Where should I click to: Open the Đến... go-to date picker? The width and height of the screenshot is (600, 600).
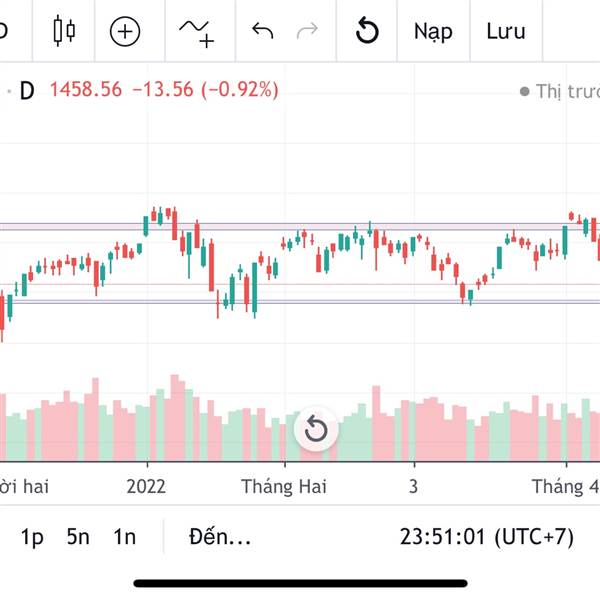tap(219, 537)
